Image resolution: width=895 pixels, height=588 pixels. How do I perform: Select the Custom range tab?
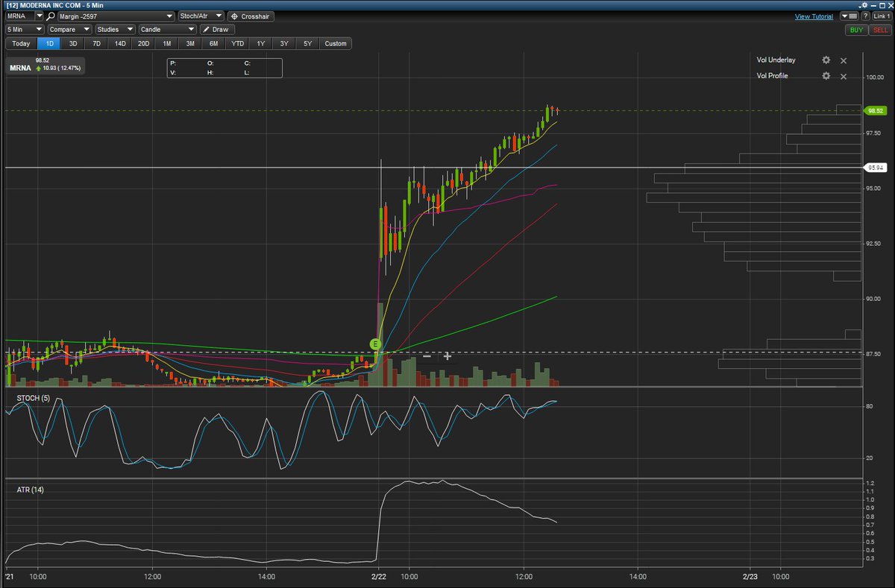coord(336,43)
